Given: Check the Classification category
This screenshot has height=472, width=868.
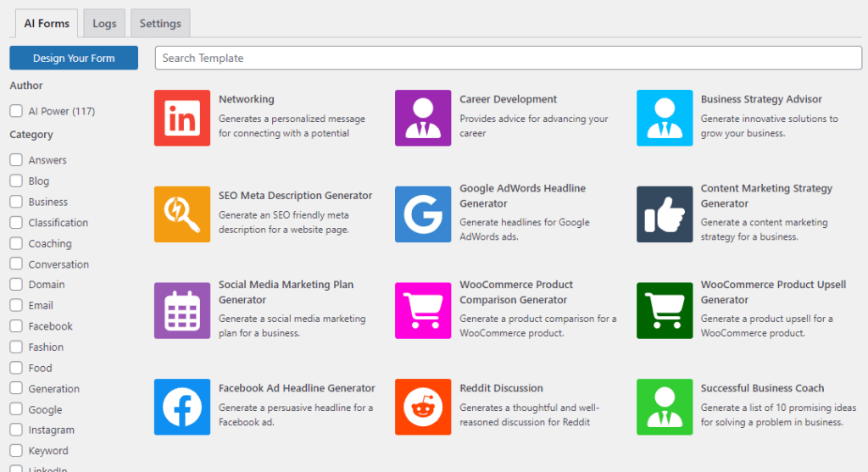Looking at the screenshot, I should click(16, 223).
